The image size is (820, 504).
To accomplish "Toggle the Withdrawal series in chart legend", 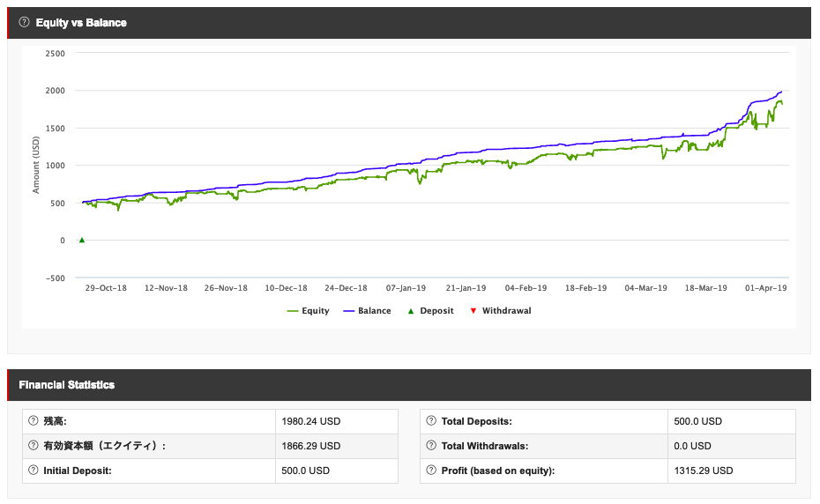I will coord(501,310).
